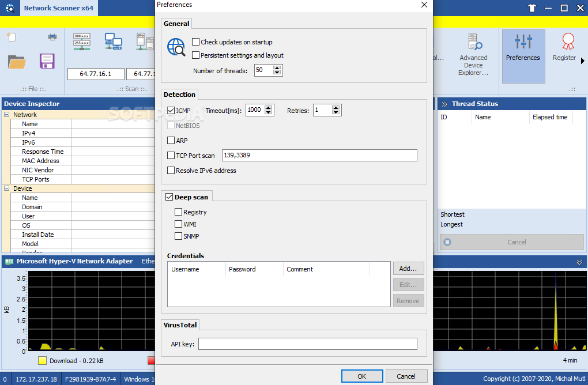This screenshot has width=588, height=385.
Task: Click the Comment column header in Credentials
Action: pyautogui.click(x=326, y=269)
